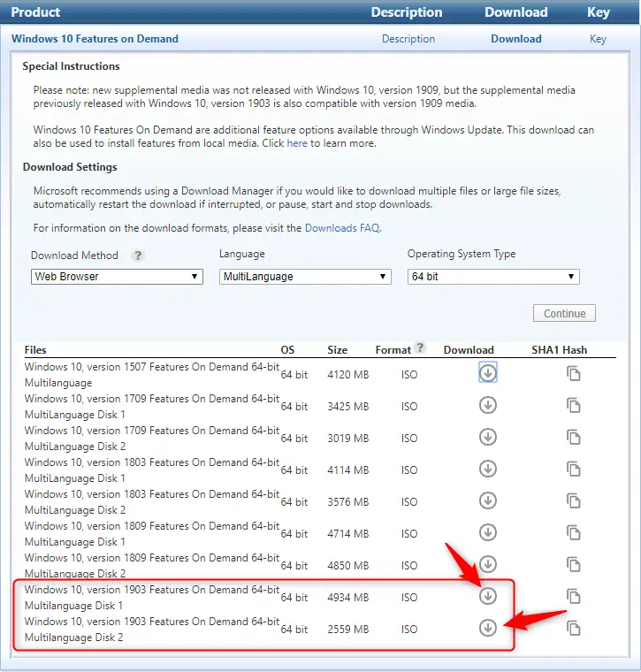This screenshot has width=641, height=672.
Task: Select the 2559 MB size cell
Action: click(x=348, y=630)
